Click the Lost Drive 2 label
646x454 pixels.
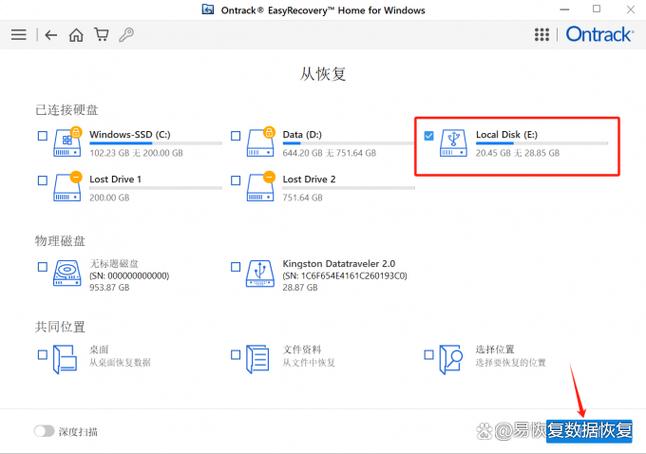[309, 179]
